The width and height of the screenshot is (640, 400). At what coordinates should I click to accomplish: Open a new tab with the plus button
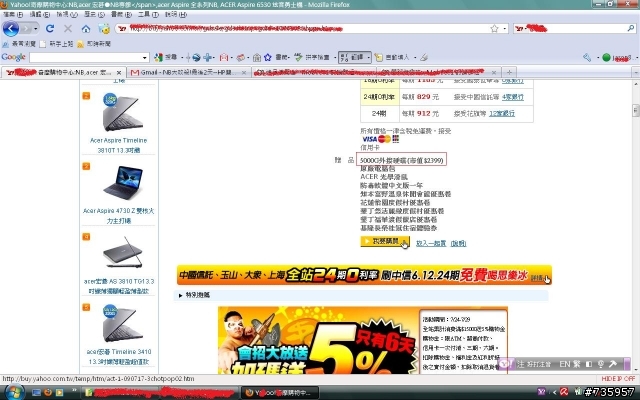(x=509, y=72)
